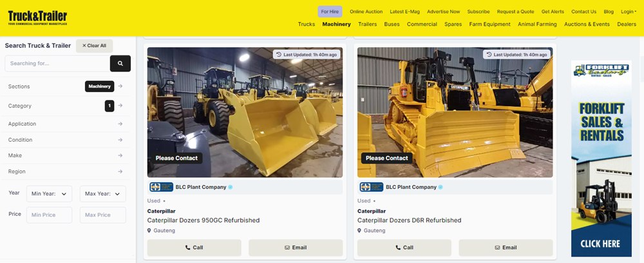The width and height of the screenshot is (644, 263).
Task: Open the Contact Us link
Action: [583, 12]
